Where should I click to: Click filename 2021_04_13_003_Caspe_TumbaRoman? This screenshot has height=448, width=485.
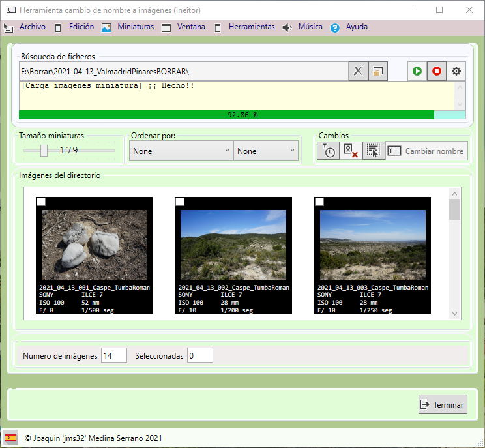point(373,288)
